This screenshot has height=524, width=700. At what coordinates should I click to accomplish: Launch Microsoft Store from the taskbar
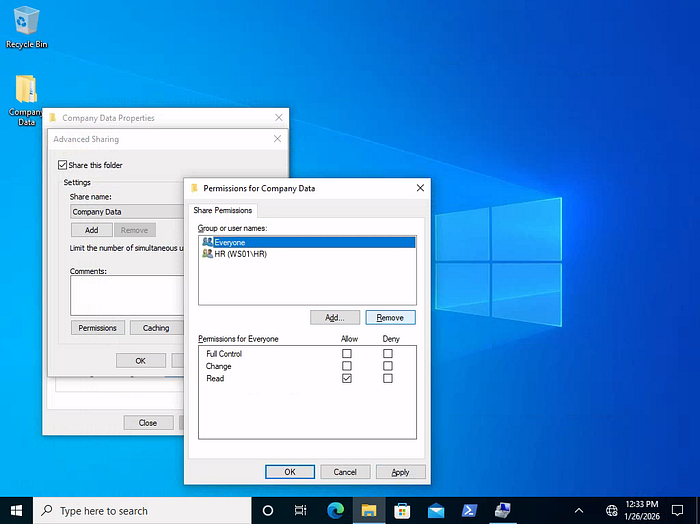coord(402,510)
